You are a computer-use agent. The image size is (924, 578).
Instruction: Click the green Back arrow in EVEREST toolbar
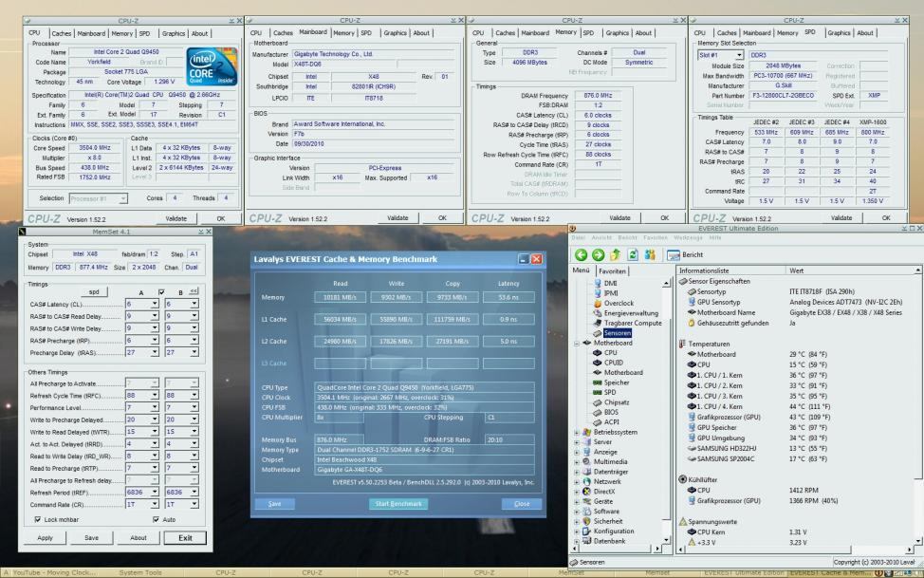click(582, 254)
